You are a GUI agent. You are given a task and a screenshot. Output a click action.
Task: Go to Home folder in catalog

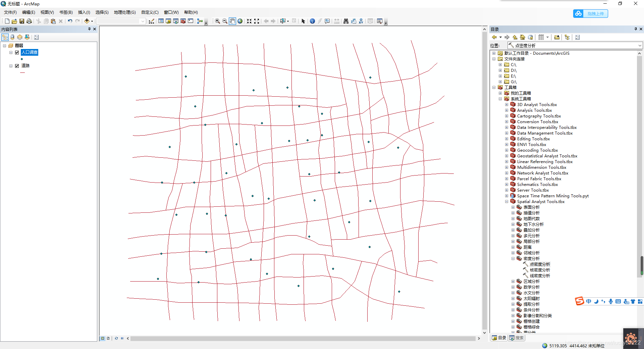click(523, 37)
